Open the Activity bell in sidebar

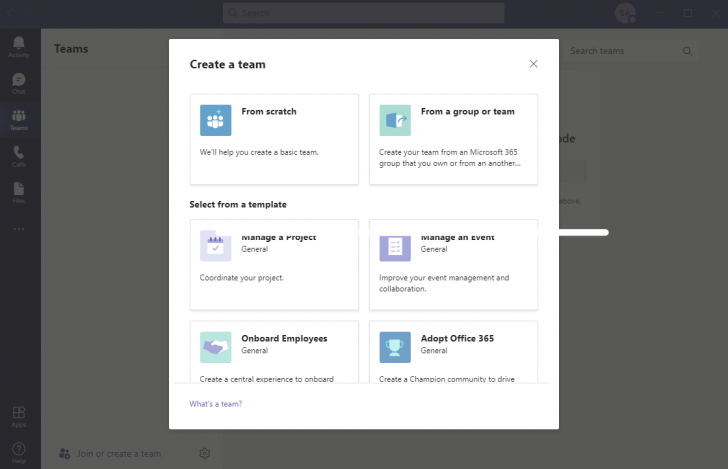(19, 47)
